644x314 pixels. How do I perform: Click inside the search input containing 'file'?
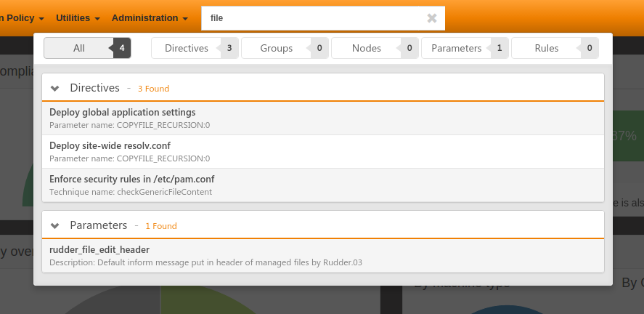coord(312,18)
